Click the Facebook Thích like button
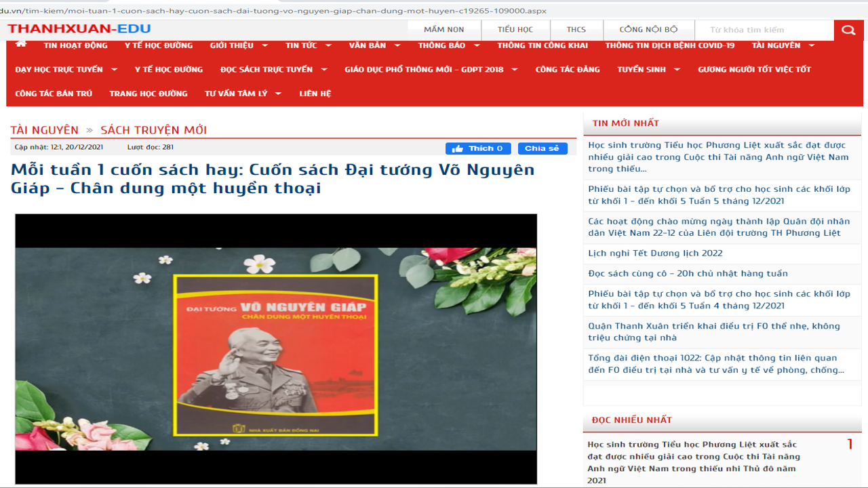The image size is (868, 488). [x=478, y=148]
